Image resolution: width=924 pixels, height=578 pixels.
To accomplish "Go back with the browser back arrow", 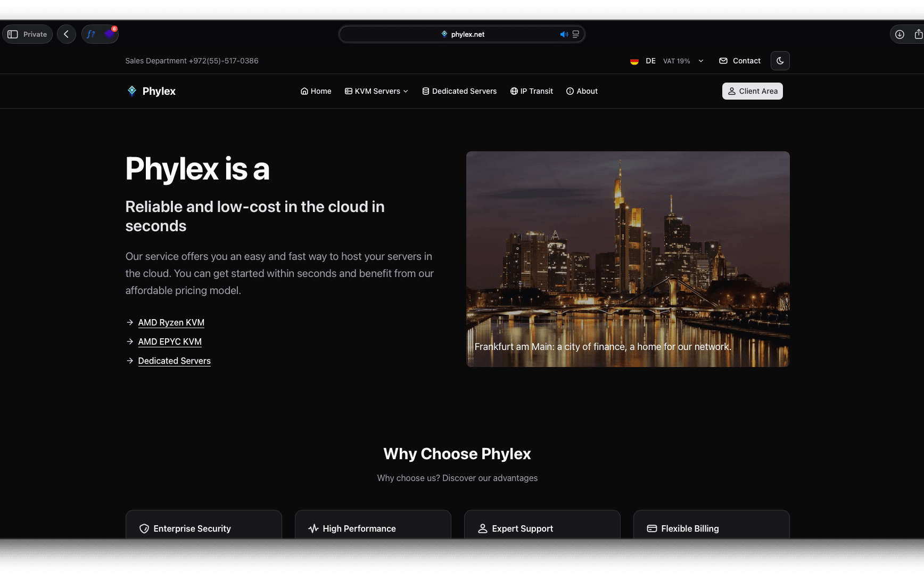I will (x=67, y=34).
